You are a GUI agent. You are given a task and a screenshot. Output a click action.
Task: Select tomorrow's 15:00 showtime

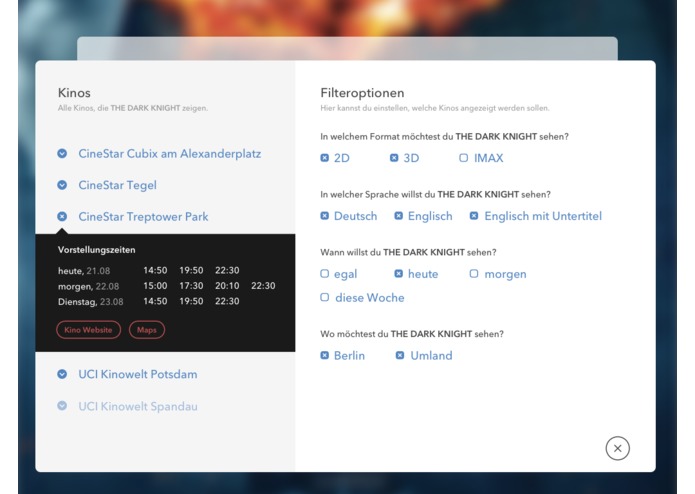pyautogui.click(x=155, y=286)
